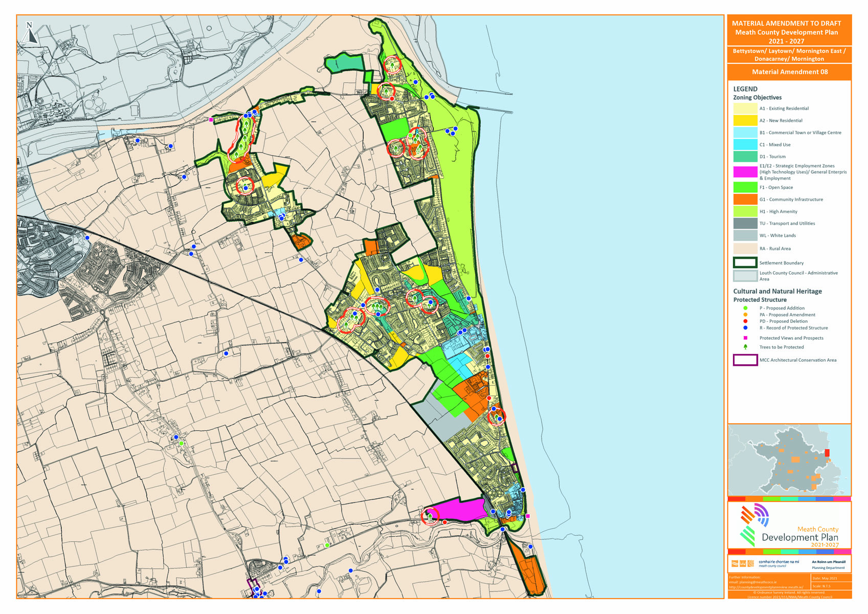Open the Bettystown/Laytown/Mornington East header panel
Screen dimensions: 868x614
[x=791, y=55]
